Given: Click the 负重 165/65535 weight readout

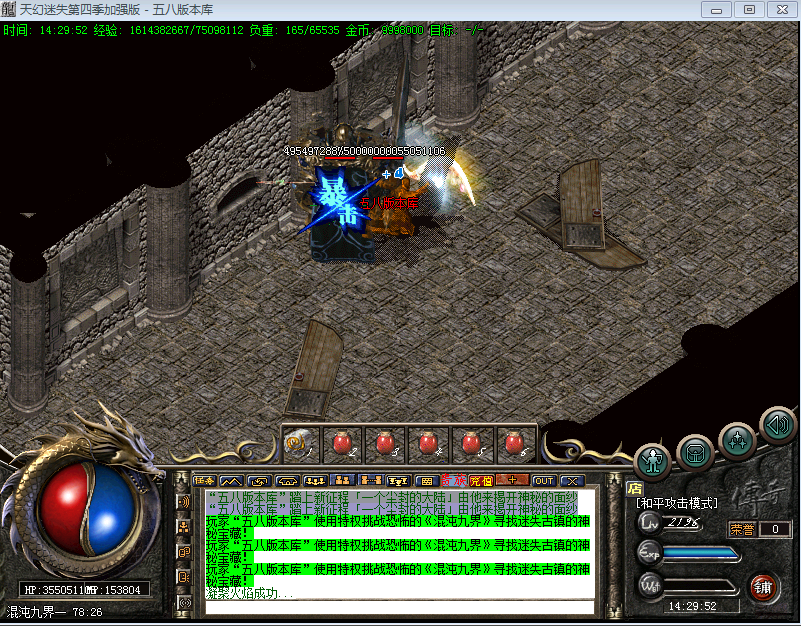Looking at the screenshot, I should click(x=294, y=30).
